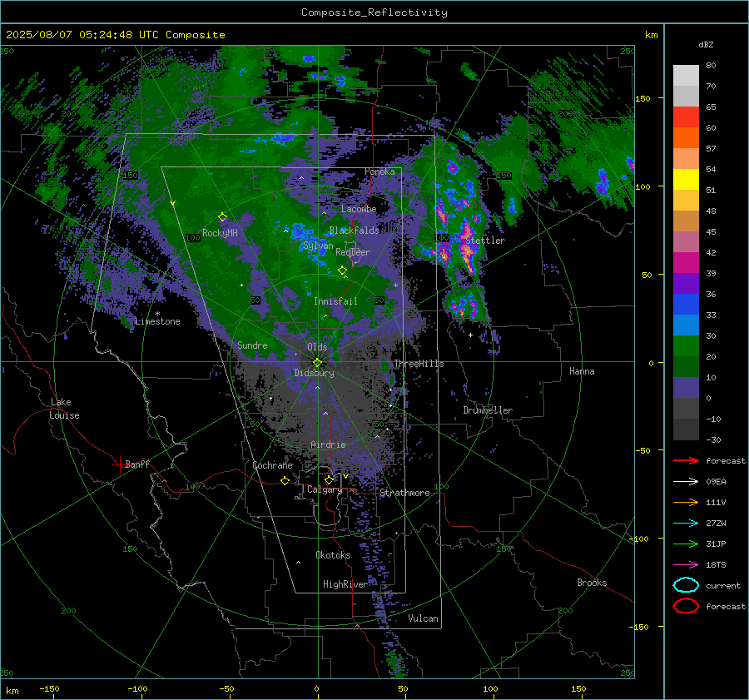Click the Ponoka city label

(x=379, y=171)
